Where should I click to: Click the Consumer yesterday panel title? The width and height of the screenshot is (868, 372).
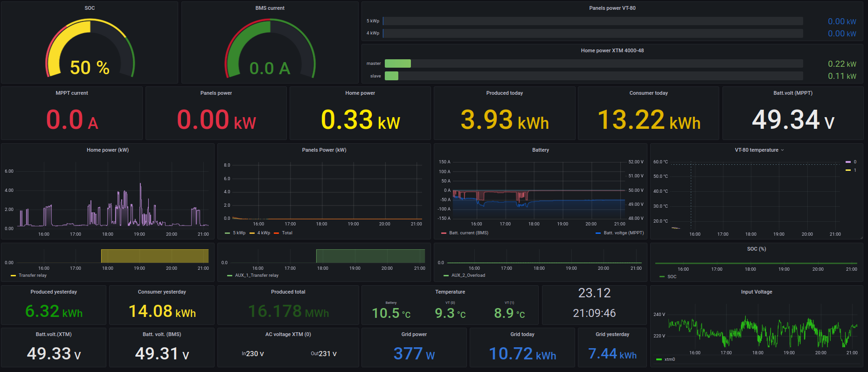pyautogui.click(x=161, y=292)
